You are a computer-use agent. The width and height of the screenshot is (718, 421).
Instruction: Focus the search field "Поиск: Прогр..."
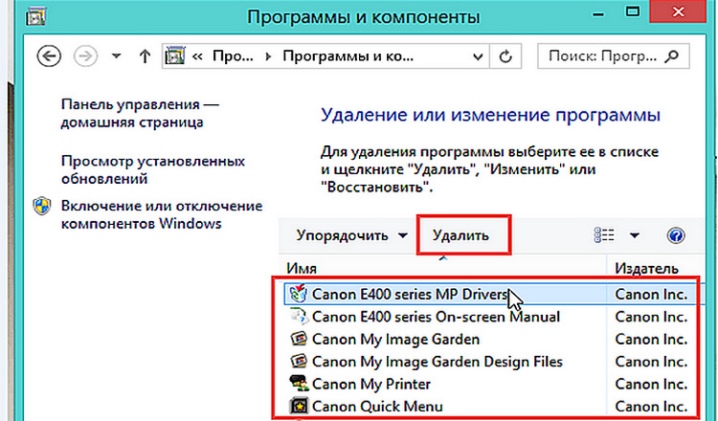[x=613, y=56]
